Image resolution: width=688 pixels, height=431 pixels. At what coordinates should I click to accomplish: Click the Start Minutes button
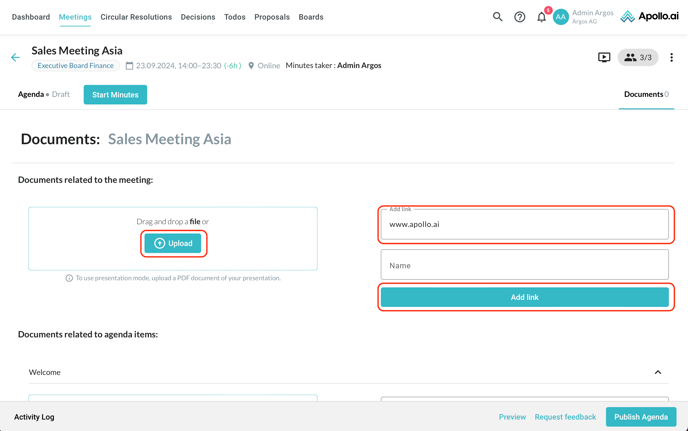(115, 95)
